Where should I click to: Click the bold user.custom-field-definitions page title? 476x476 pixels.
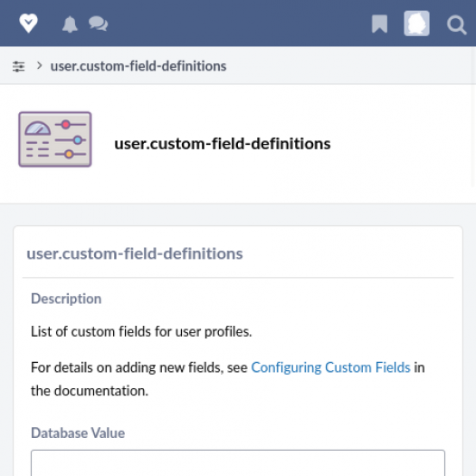223,144
